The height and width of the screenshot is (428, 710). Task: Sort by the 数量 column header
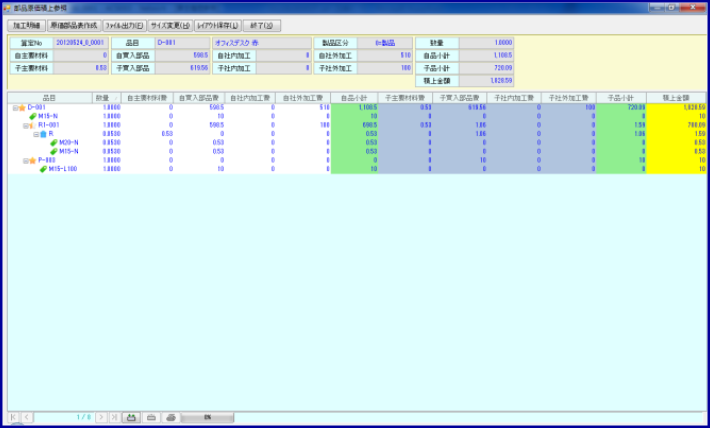(106, 98)
